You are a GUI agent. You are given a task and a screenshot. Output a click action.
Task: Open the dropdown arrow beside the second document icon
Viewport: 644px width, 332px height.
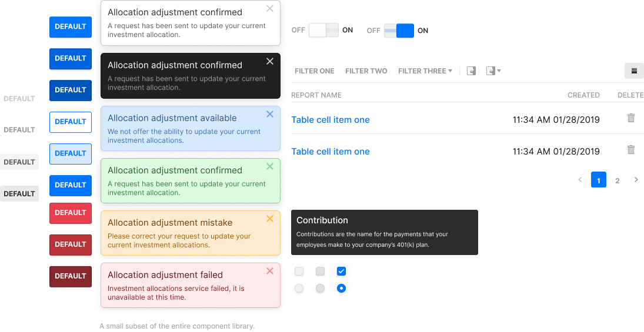pyautogui.click(x=499, y=71)
